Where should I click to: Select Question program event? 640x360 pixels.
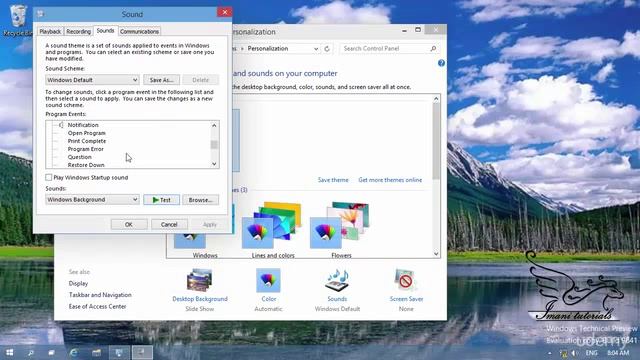pyautogui.click(x=79, y=157)
